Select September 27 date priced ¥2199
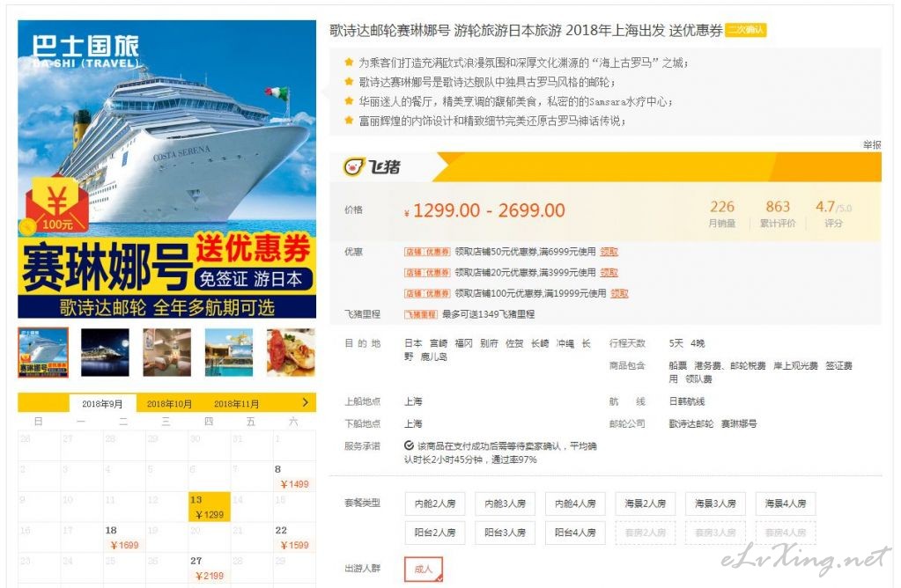Screen dimensions: 901x588 point(210,568)
